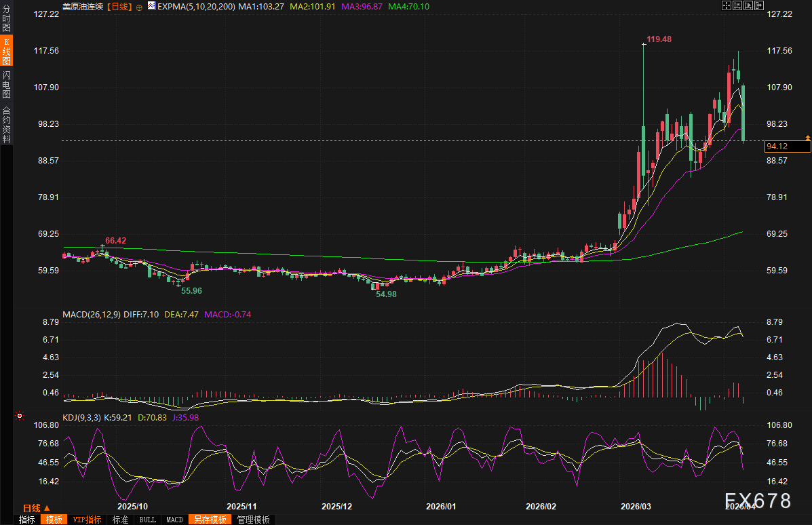This screenshot has width=812, height=525.
Task: Click the crosshair cursor icon at top right
Action: (727, 5)
